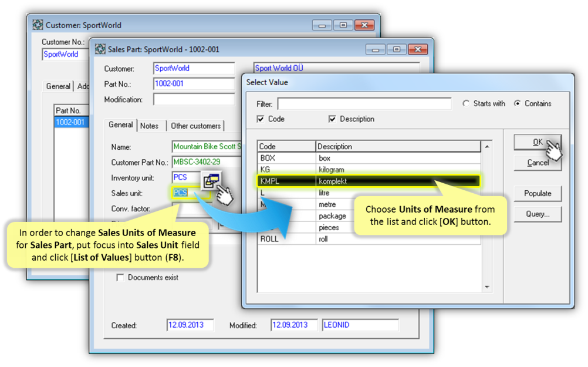
Task: Click the Customer Part No. field
Action: click(x=207, y=162)
